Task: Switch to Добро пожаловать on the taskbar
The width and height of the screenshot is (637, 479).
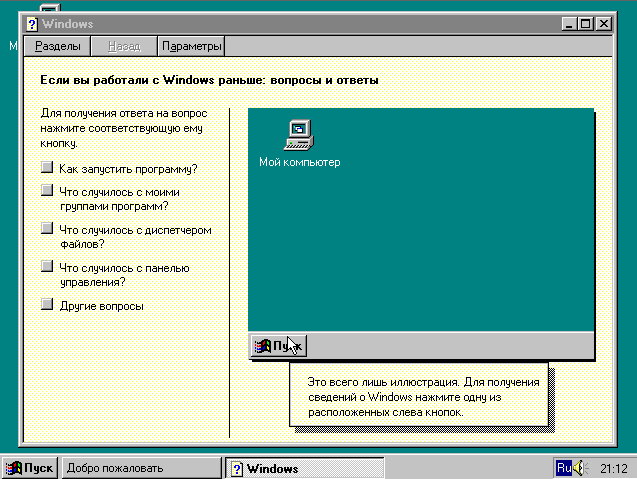Action: point(141,467)
